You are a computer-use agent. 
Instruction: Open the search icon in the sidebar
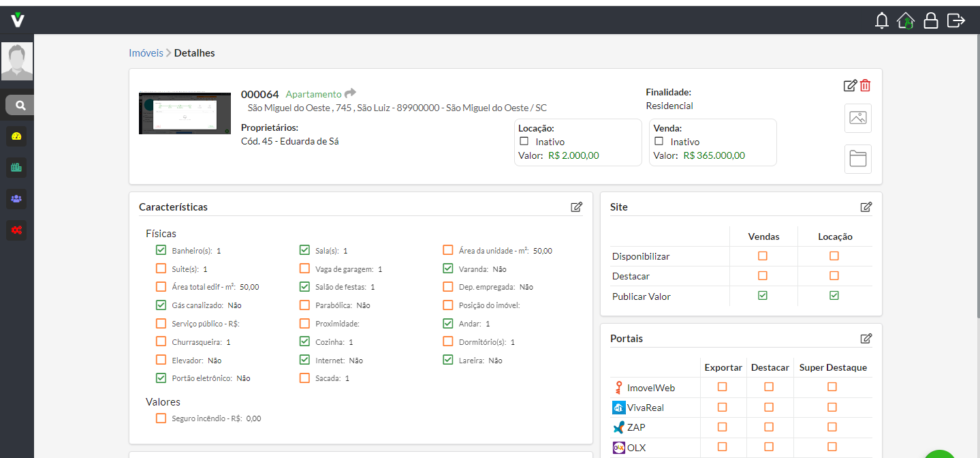coord(20,105)
